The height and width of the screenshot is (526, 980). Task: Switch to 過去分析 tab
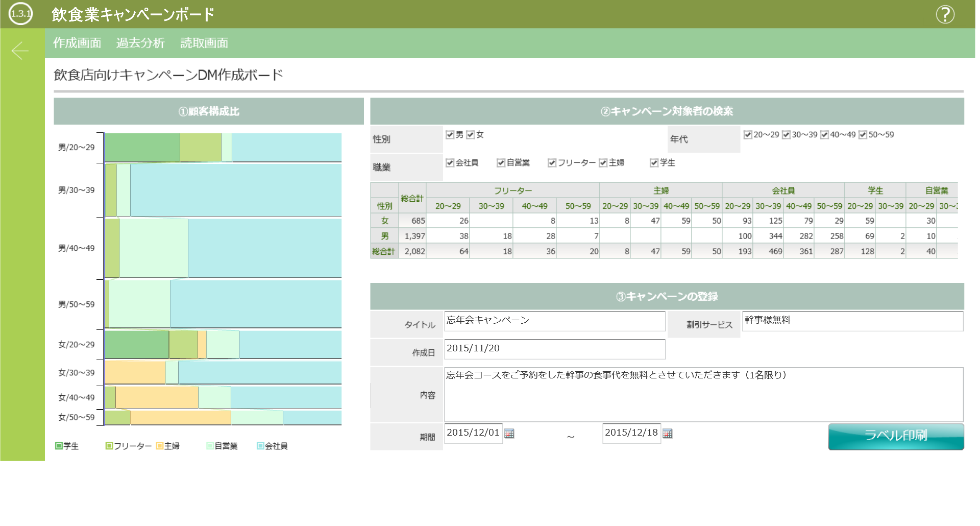(140, 43)
